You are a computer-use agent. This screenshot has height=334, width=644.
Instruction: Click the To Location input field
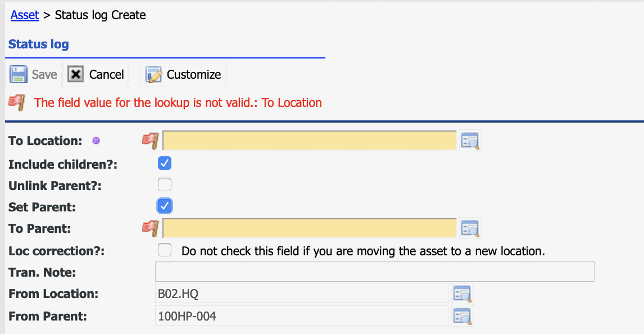310,141
